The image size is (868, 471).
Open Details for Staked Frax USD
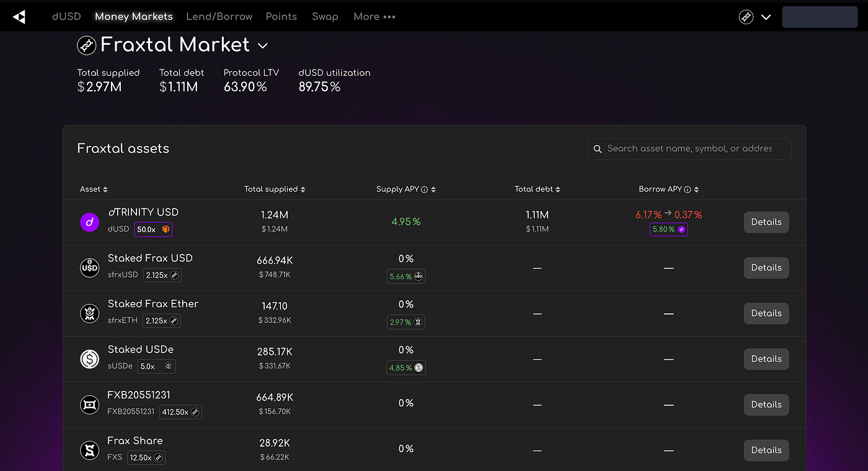pos(766,267)
